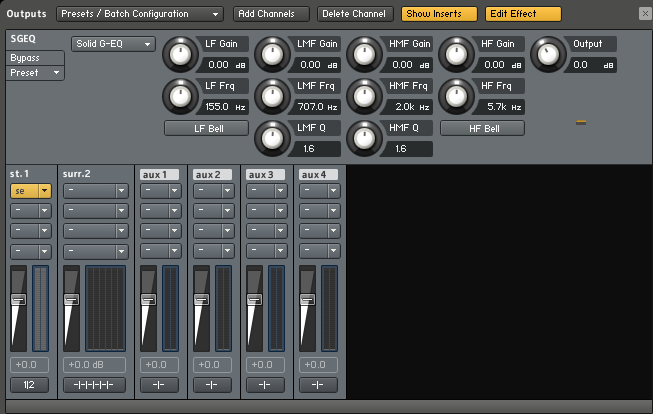Click the aux 2 channel name label
The height and width of the screenshot is (414, 653).
click(x=212, y=175)
